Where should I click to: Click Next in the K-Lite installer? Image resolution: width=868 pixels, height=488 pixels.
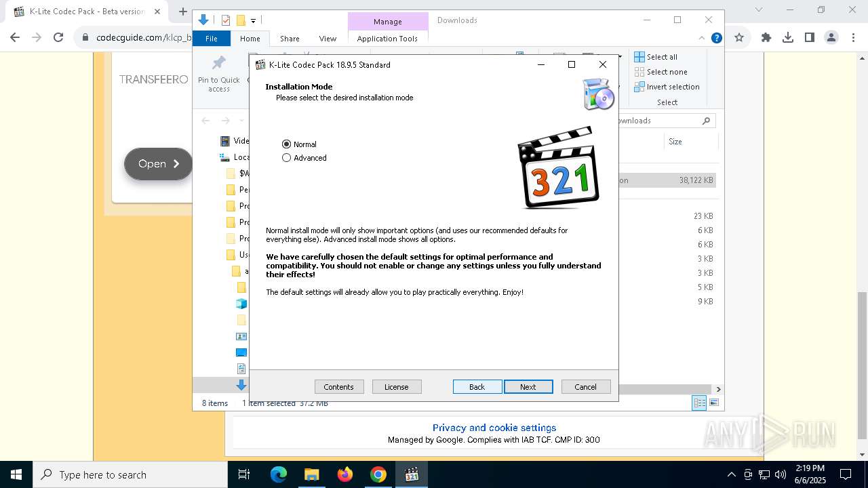(x=528, y=386)
